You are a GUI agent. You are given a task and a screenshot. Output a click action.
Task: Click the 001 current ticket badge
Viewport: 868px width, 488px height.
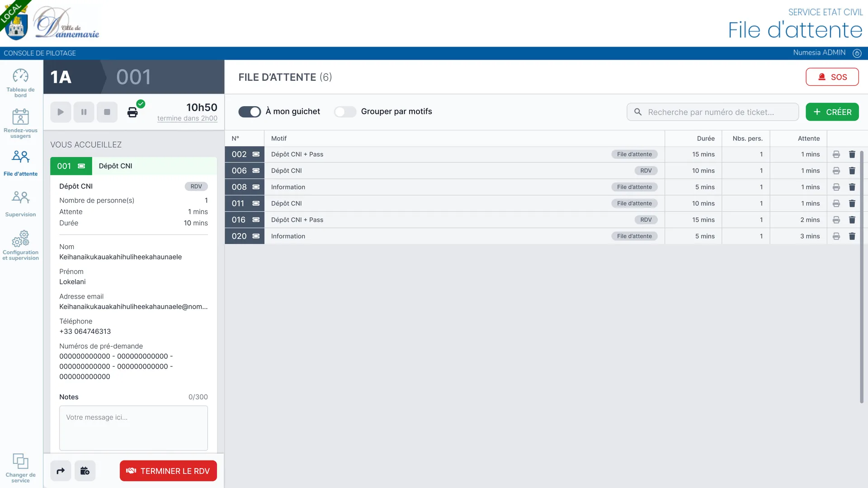click(71, 166)
